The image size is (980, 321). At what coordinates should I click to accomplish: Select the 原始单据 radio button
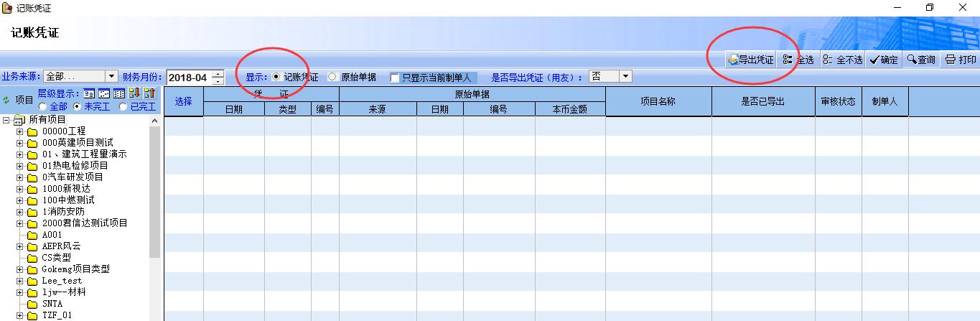(332, 77)
